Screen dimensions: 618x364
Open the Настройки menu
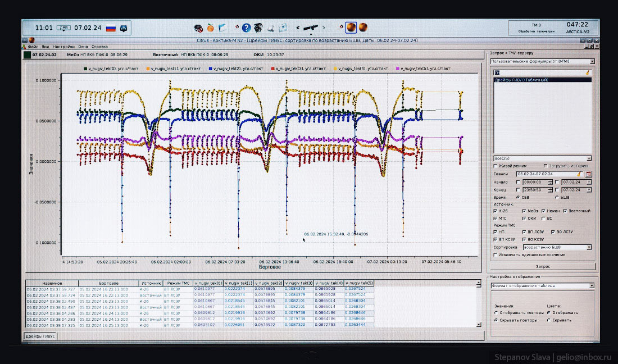(x=64, y=47)
